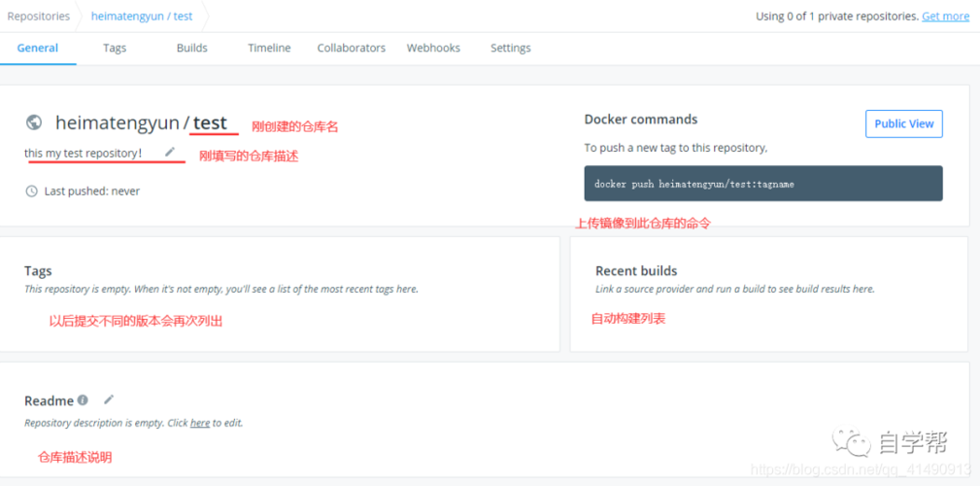980x486 pixels.
Task: Open the Collaborators tab
Action: (352, 48)
